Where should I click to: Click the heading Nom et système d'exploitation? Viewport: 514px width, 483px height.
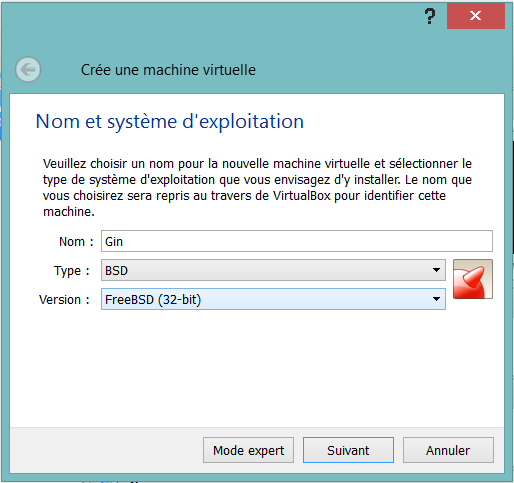coord(170,121)
